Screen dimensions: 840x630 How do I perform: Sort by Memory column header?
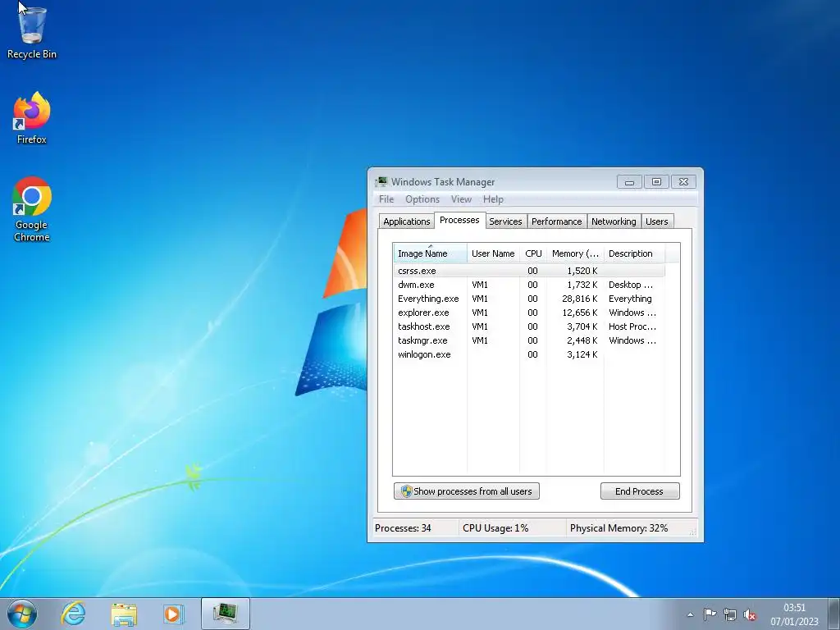point(575,253)
